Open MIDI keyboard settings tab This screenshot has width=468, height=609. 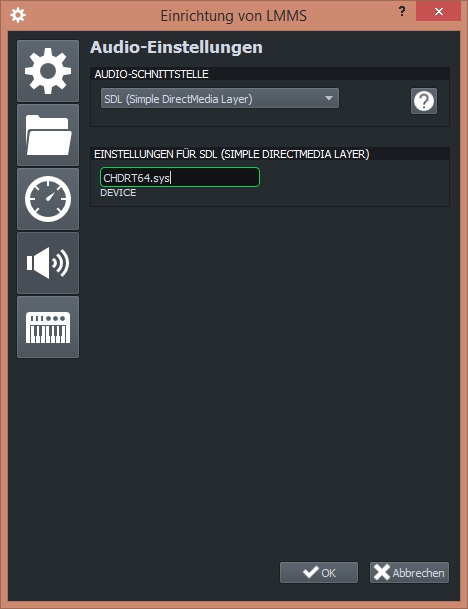coord(48,327)
